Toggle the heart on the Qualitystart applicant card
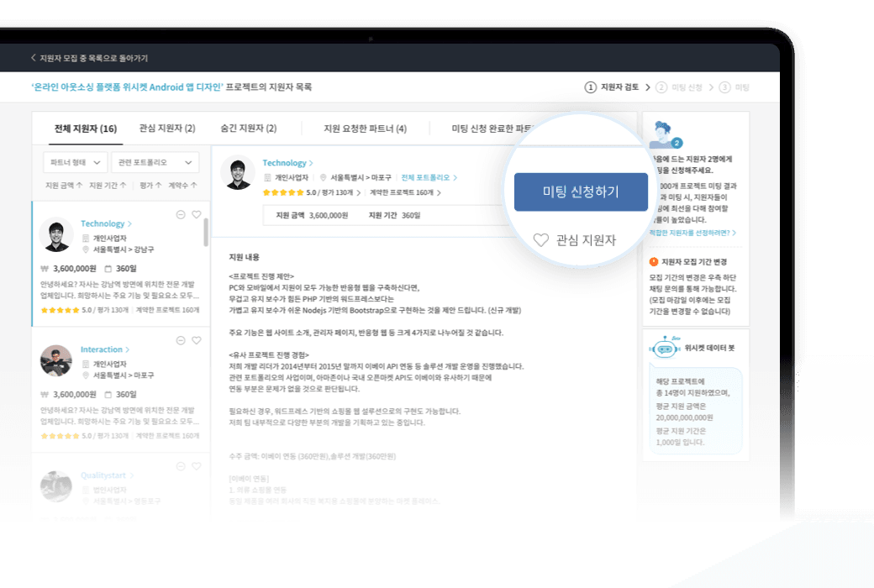 tap(197, 466)
